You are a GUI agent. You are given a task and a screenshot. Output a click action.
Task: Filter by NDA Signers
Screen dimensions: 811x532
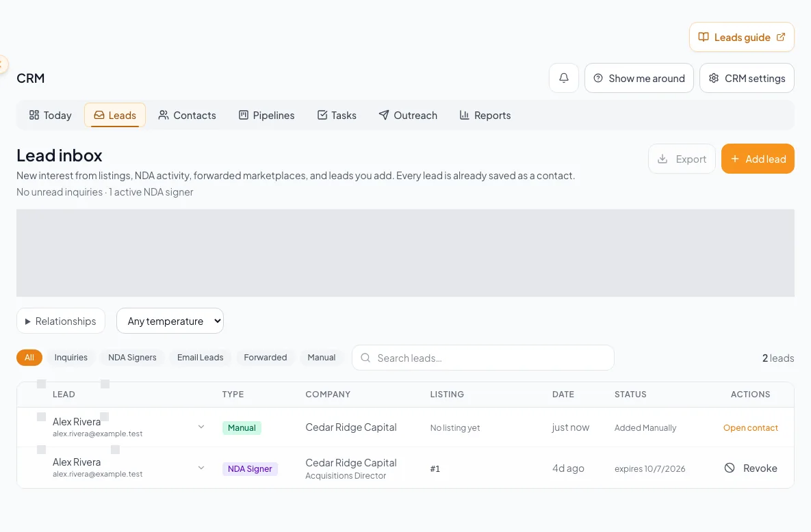coord(132,357)
